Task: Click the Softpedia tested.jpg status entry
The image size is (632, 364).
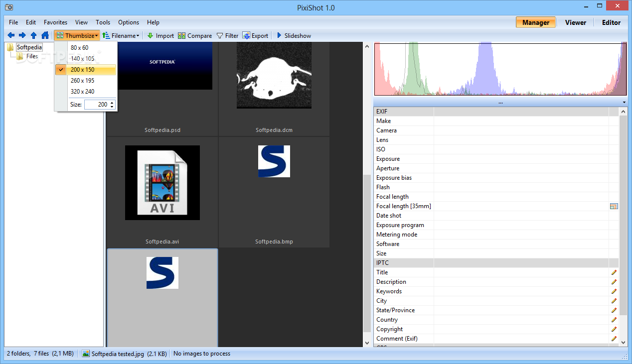Action: coord(124,354)
